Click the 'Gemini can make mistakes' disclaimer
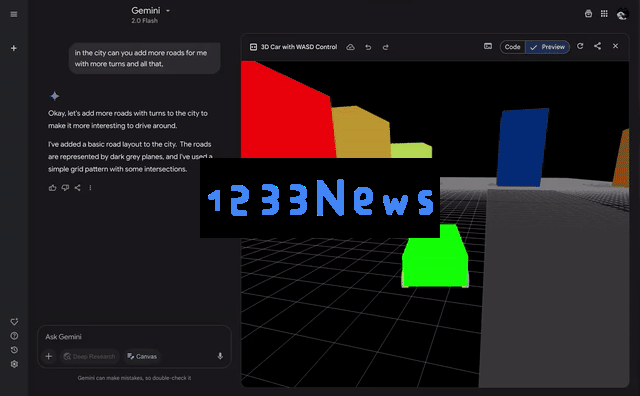This screenshot has height=396, width=640. pyautogui.click(x=134, y=378)
